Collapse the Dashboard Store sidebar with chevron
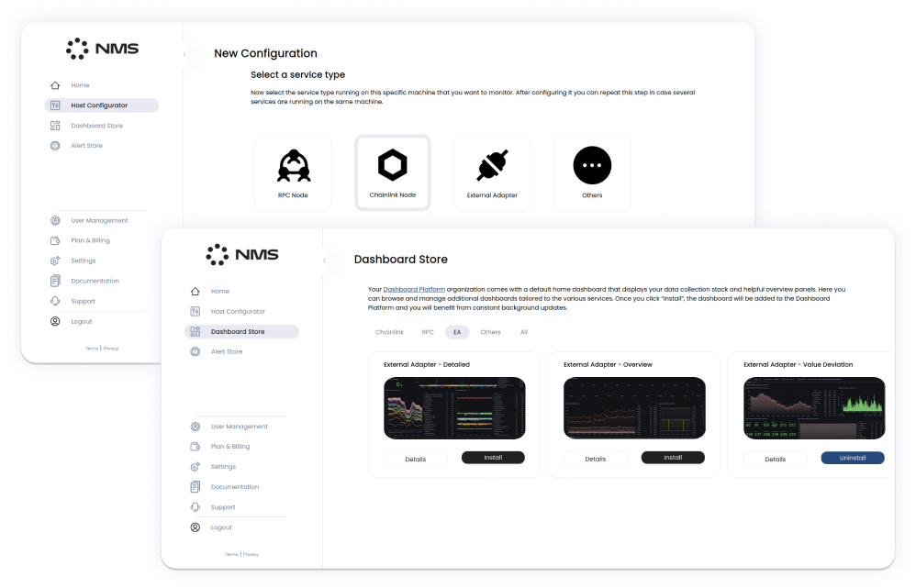 click(323, 261)
